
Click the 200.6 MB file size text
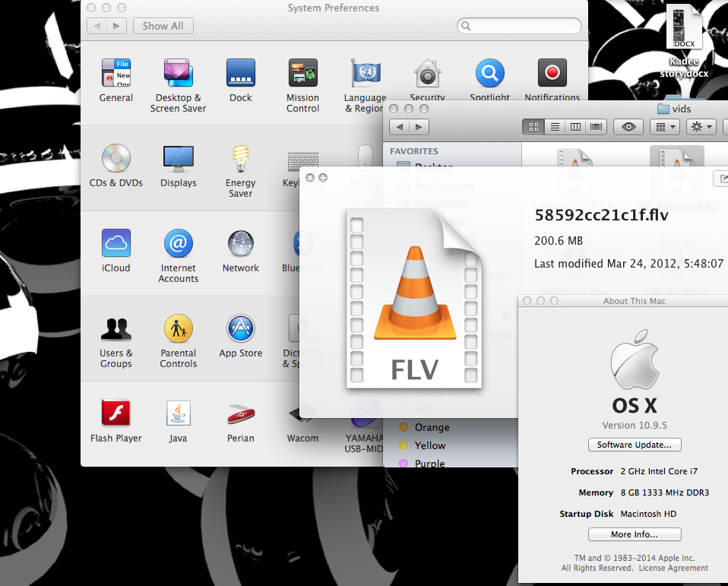(558, 241)
